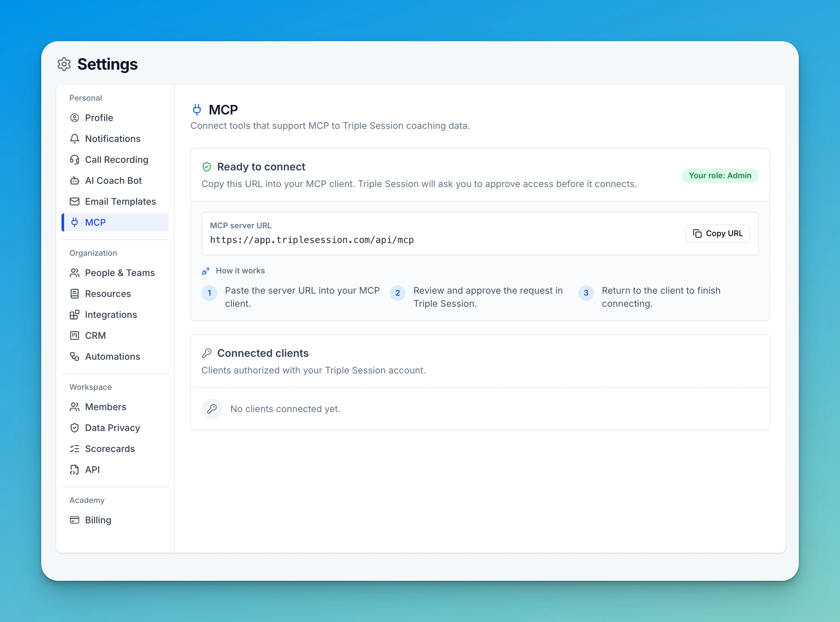The width and height of the screenshot is (840, 622).
Task: Click the "MCP server URL" label
Action: [x=241, y=226]
